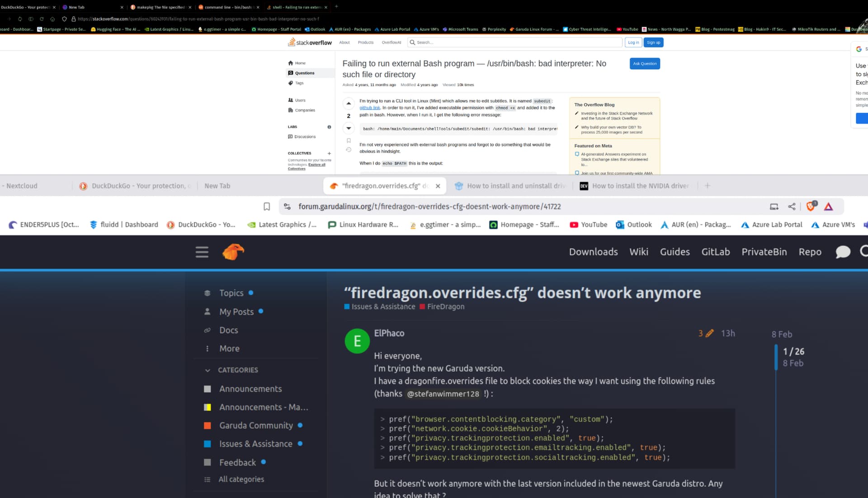This screenshot has height=498, width=868.
Task: Open PrivateBin link in Garuda header
Action: click(x=764, y=252)
